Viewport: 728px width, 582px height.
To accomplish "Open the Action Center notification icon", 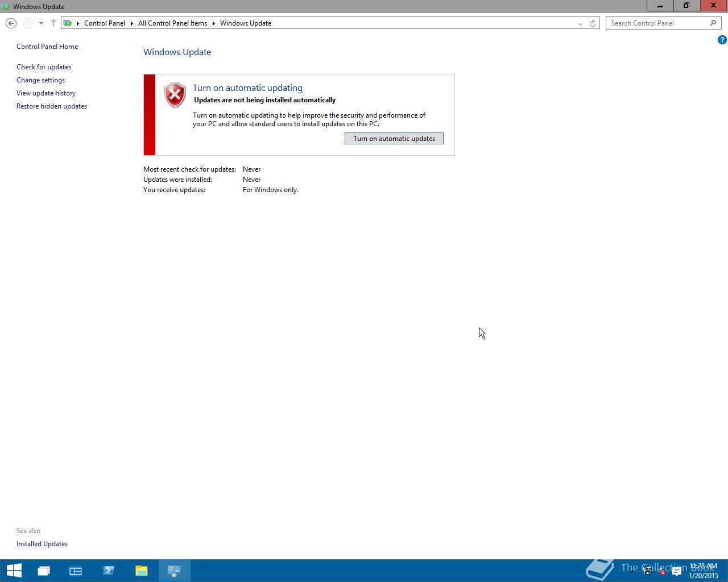I will point(676,571).
